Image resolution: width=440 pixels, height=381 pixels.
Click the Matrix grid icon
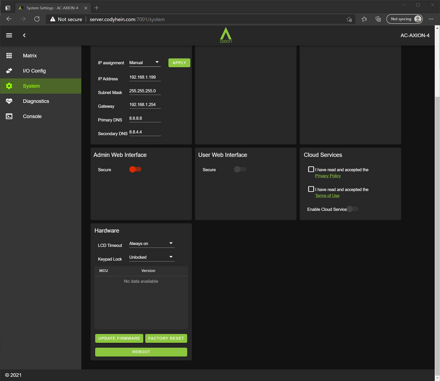9,55
